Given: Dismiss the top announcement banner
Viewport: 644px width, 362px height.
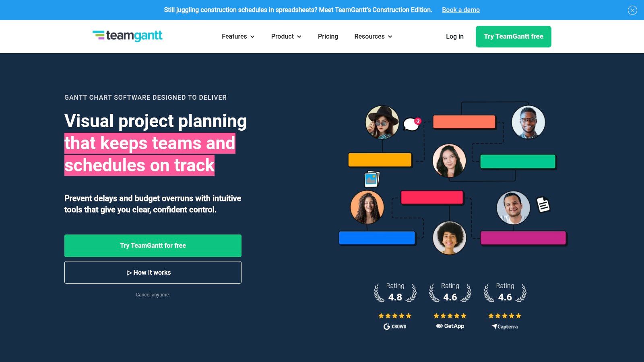Looking at the screenshot, I should (632, 10).
